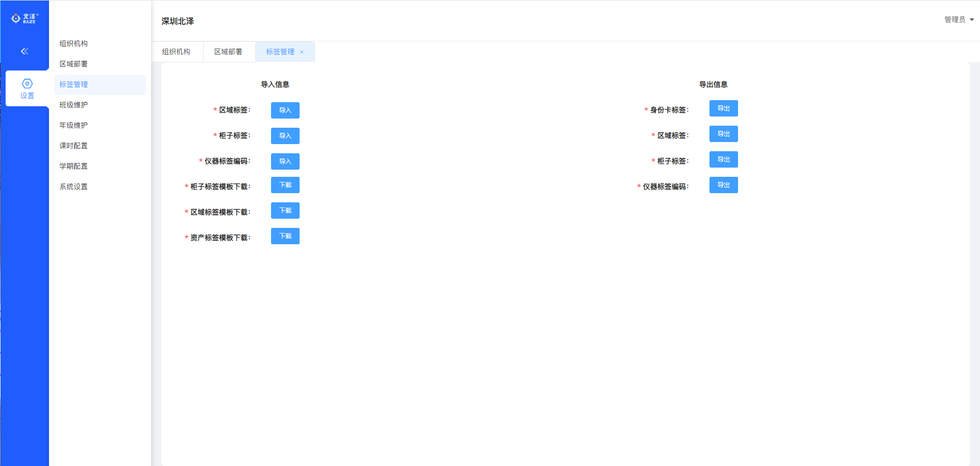Switch to the 区域部署 tab
980x466 pixels.
click(x=228, y=52)
